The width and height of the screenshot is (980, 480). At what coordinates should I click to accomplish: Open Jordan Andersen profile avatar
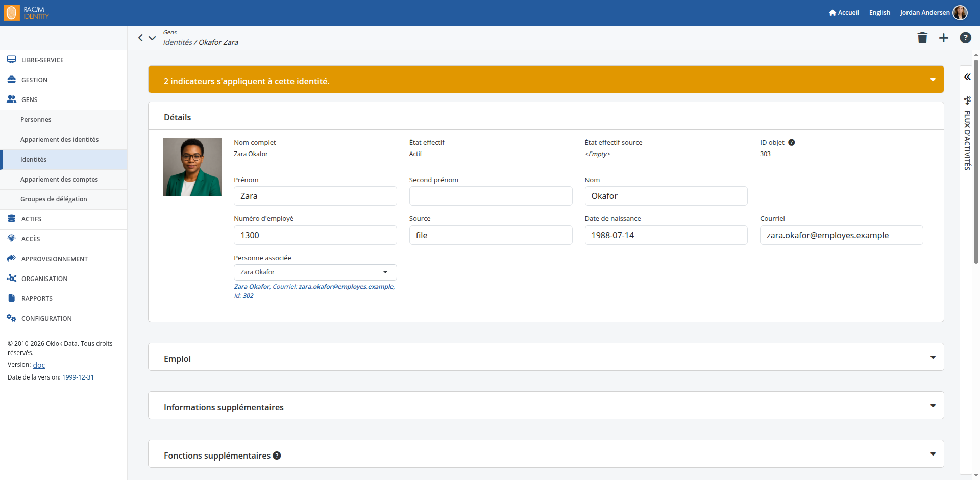[960, 13]
